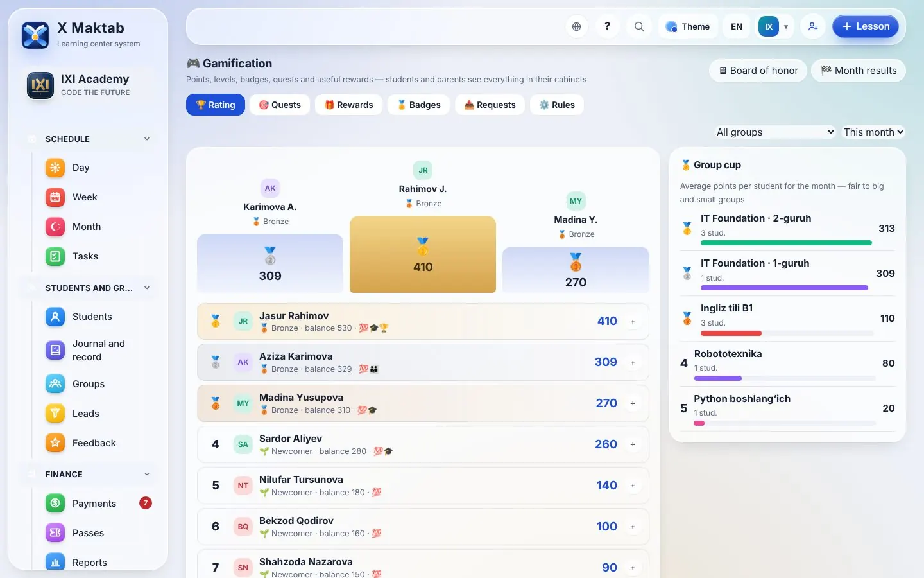This screenshot has height=578, width=924.
Task: Open Month results
Action: coord(859,71)
